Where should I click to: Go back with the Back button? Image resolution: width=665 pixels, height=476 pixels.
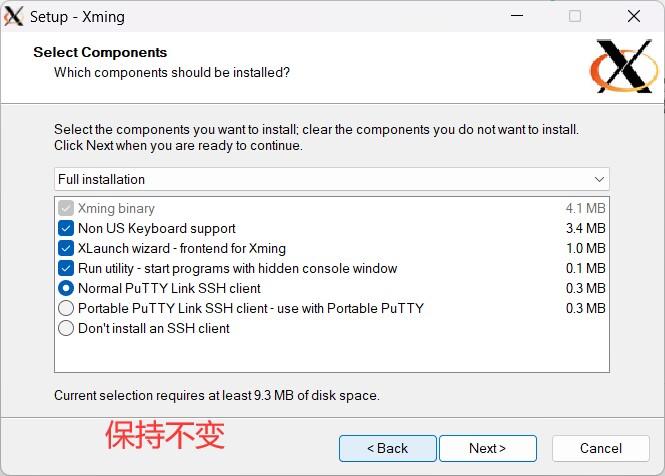[387, 448]
